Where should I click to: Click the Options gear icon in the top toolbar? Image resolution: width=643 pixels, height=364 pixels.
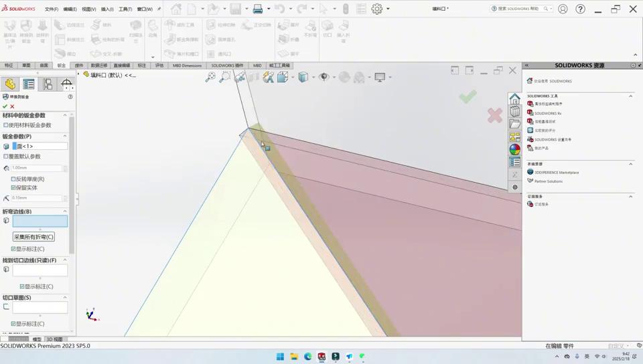point(377,9)
